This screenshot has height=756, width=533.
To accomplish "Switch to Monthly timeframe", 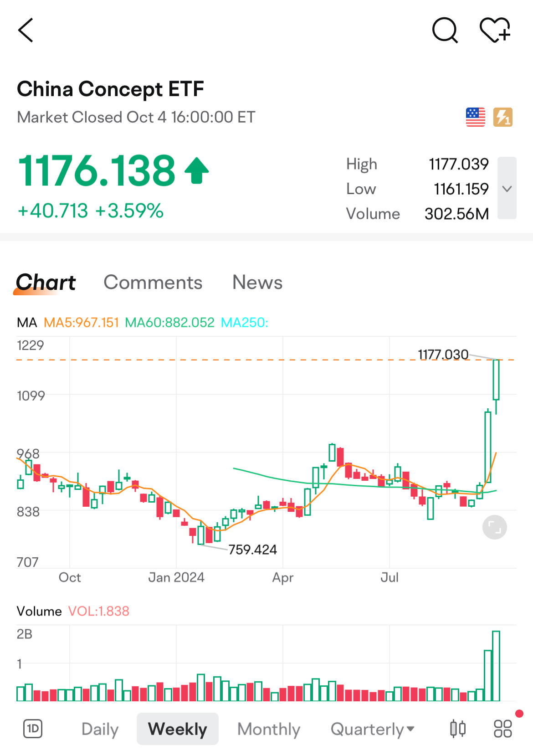I will pos(269,729).
